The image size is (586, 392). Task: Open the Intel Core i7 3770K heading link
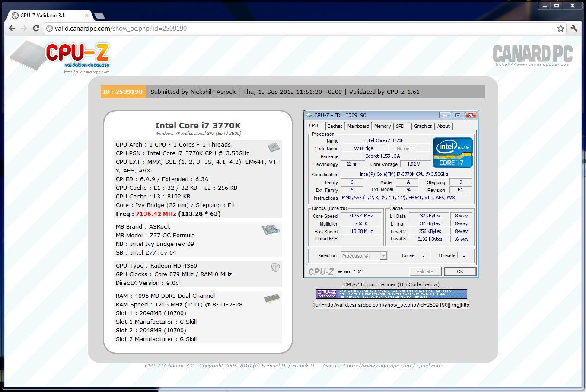coord(198,125)
